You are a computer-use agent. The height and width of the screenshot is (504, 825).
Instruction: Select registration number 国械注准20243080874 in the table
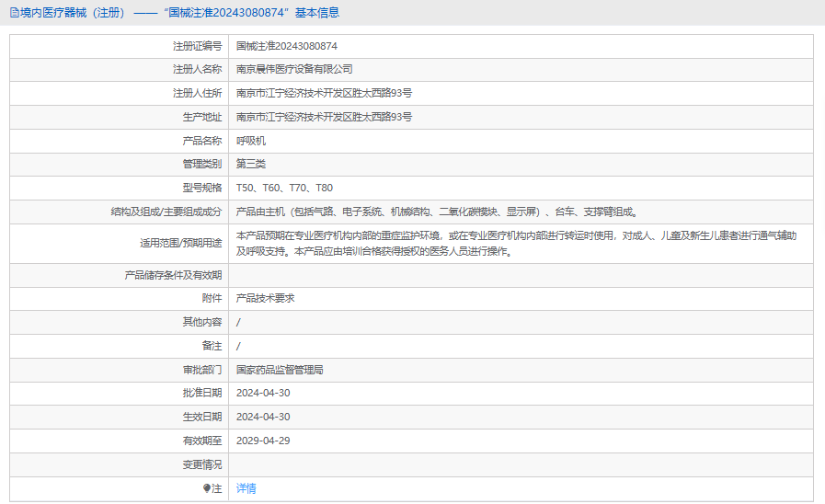(x=286, y=46)
